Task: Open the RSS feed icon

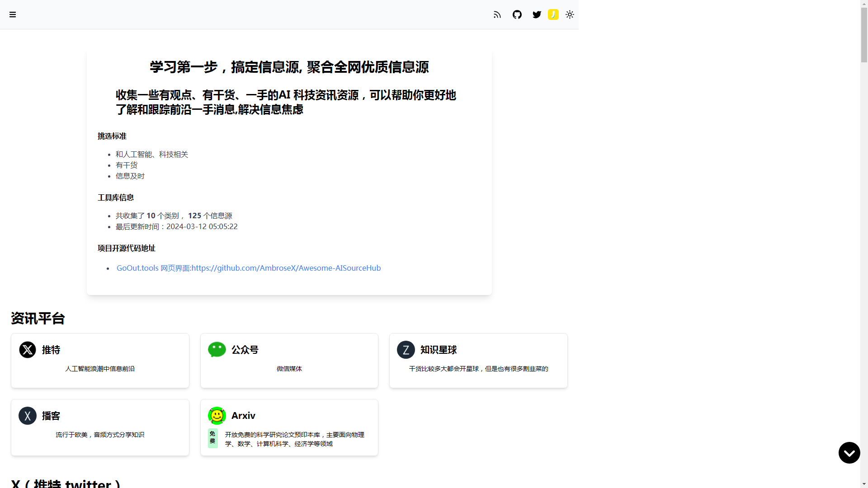Action: [497, 14]
